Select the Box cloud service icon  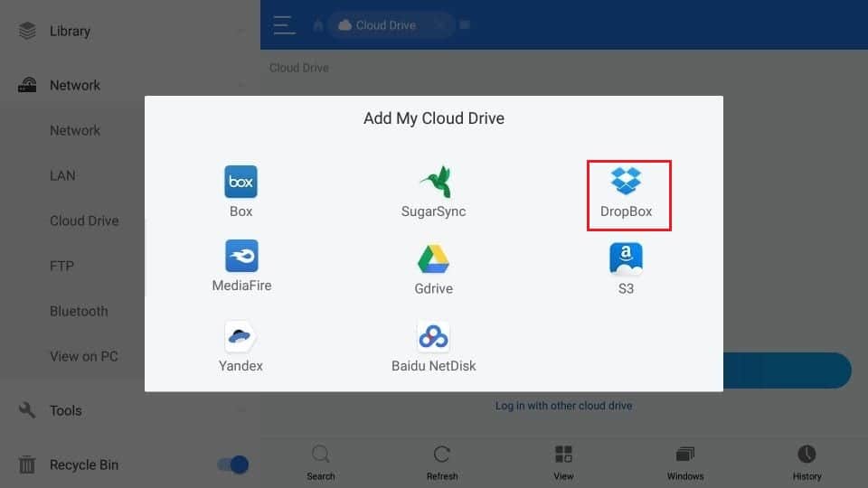pos(241,182)
